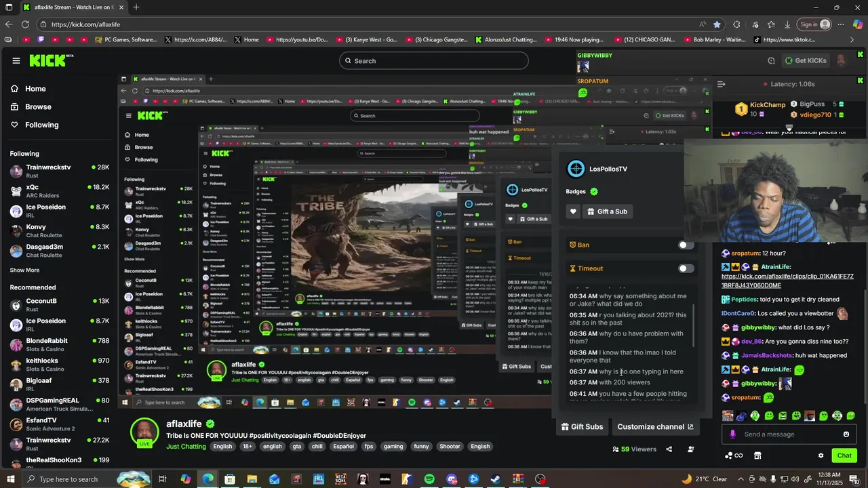
Task: Open a new browser tab with the plus button
Action: (136, 7)
